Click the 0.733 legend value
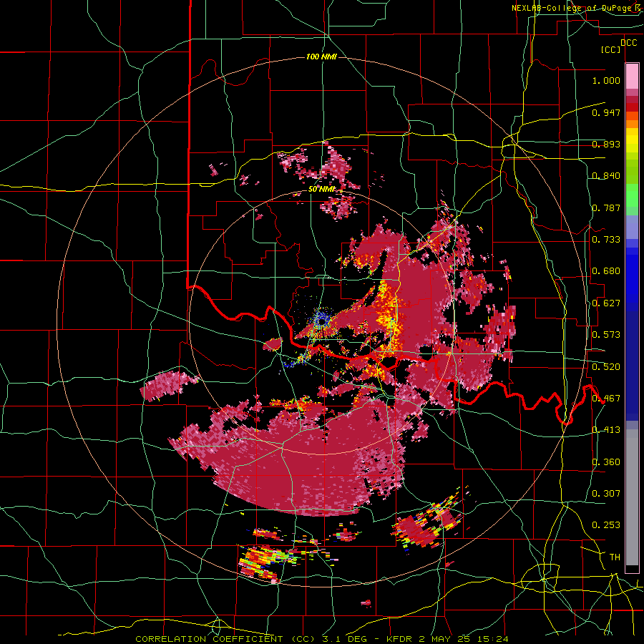Image resolution: width=644 pixels, height=644 pixels. click(606, 240)
